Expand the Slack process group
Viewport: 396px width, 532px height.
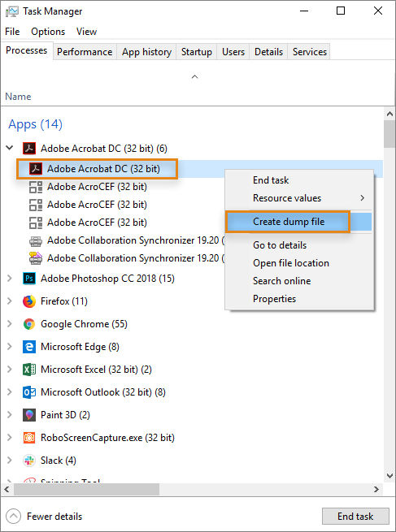10,461
